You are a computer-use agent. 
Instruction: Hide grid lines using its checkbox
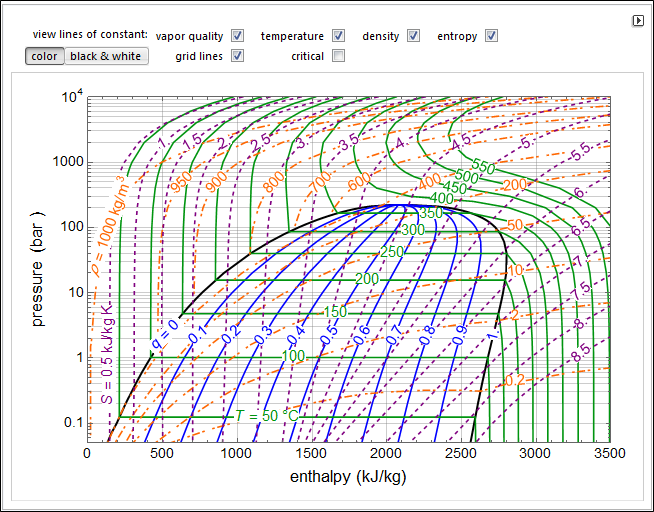[x=238, y=56]
